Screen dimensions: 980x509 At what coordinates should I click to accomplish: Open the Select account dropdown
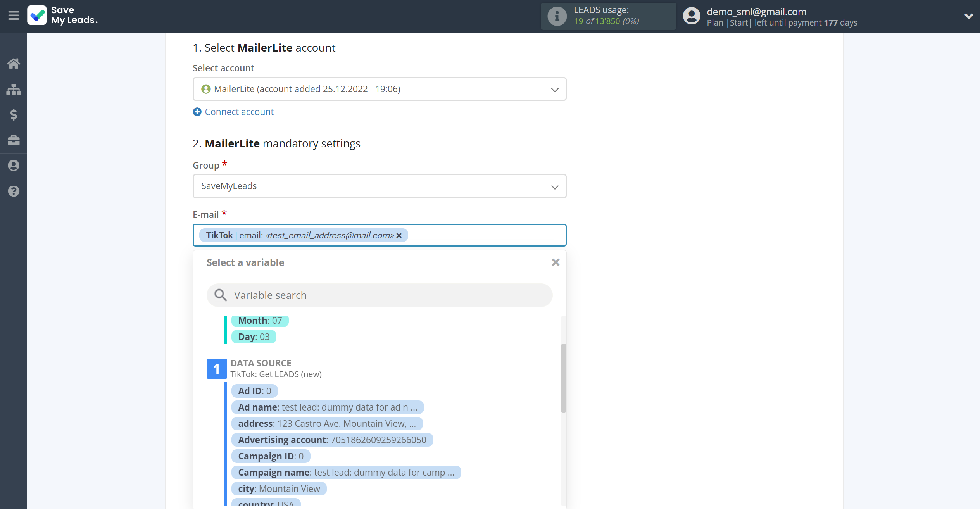point(380,89)
